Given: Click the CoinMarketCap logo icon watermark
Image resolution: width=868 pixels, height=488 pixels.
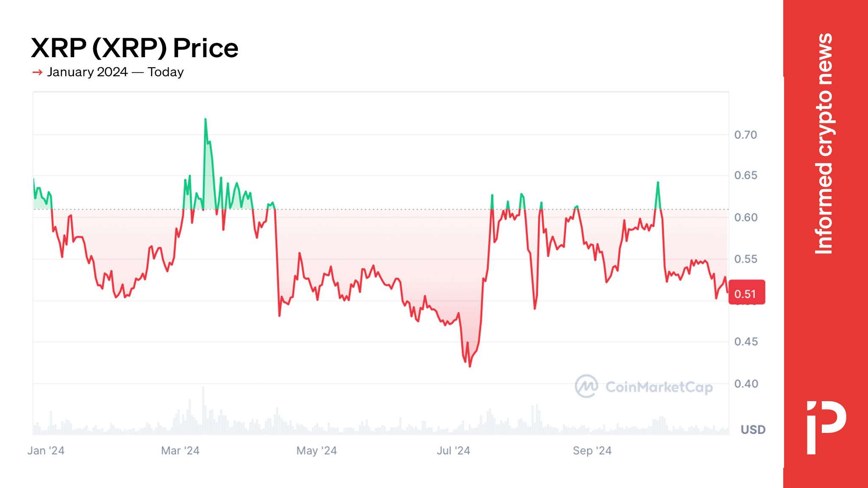Looking at the screenshot, I should click(x=586, y=386).
